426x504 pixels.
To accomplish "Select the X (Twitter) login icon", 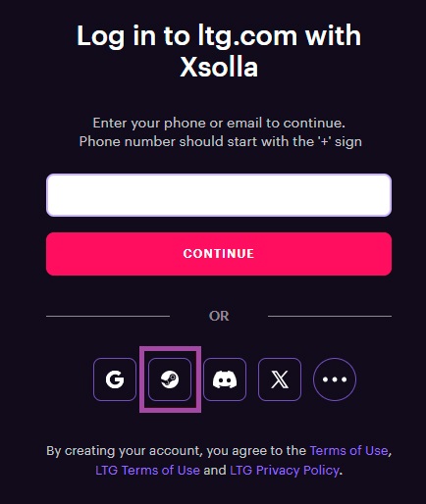I will click(x=280, y=379).
